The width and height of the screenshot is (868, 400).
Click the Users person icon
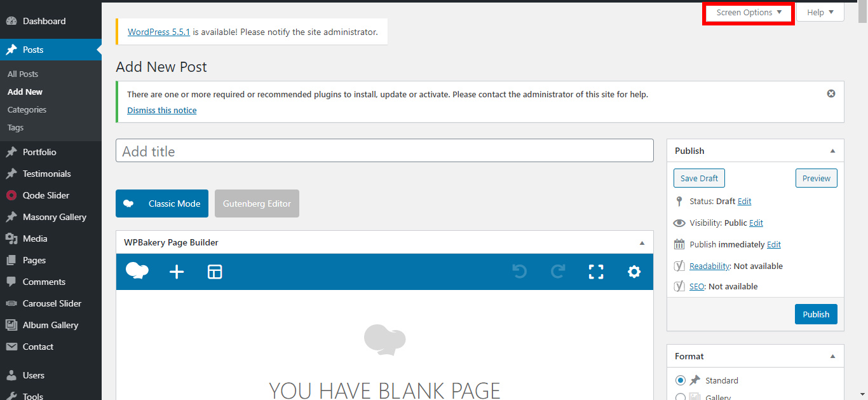(11, 375)
